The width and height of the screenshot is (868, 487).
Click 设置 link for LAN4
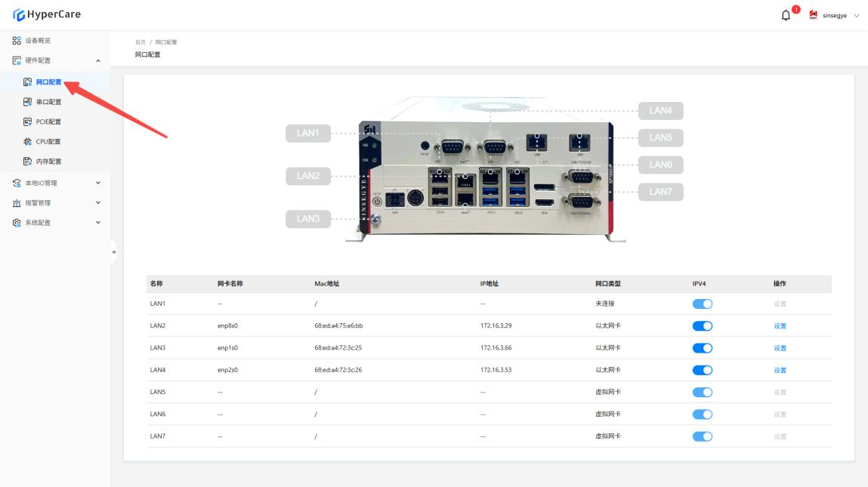click(x=780, y=370)
